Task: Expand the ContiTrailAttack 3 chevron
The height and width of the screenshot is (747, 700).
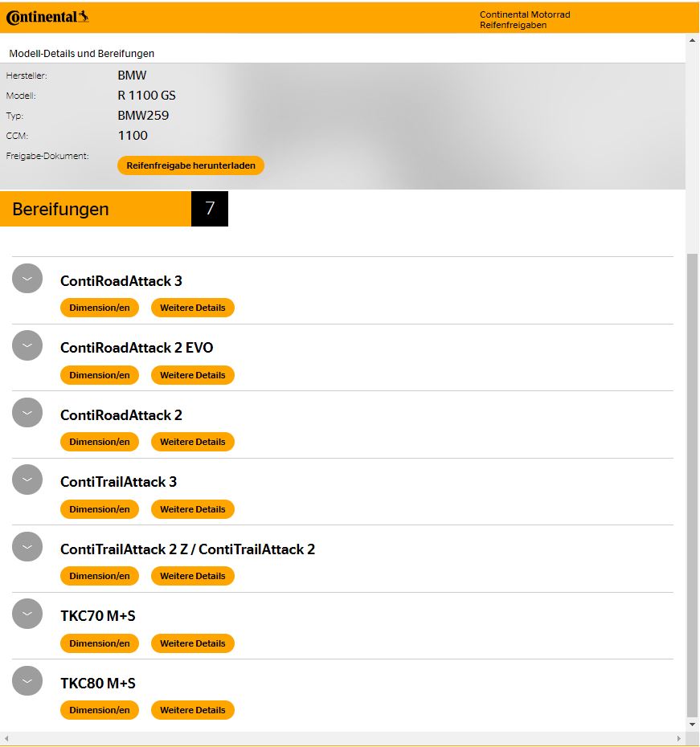Action: (27, 480)
